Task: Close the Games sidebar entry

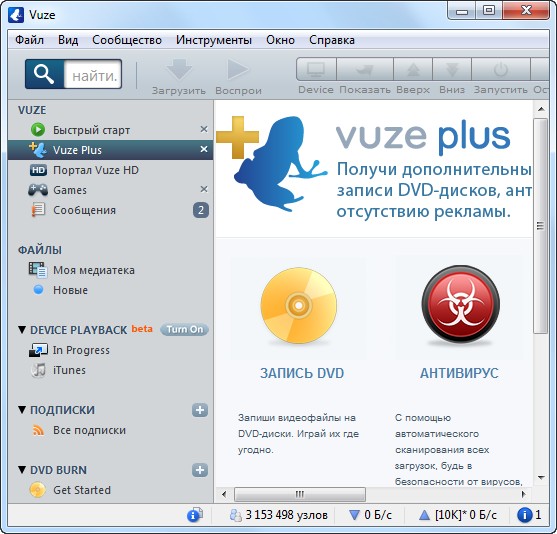Action: click(x=204, y=189)
